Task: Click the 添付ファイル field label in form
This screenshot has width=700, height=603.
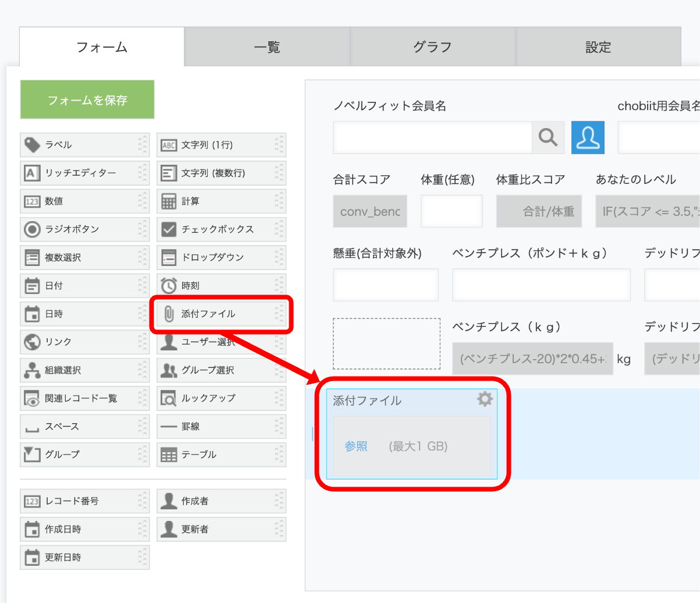Action: [x=367, y=400]
